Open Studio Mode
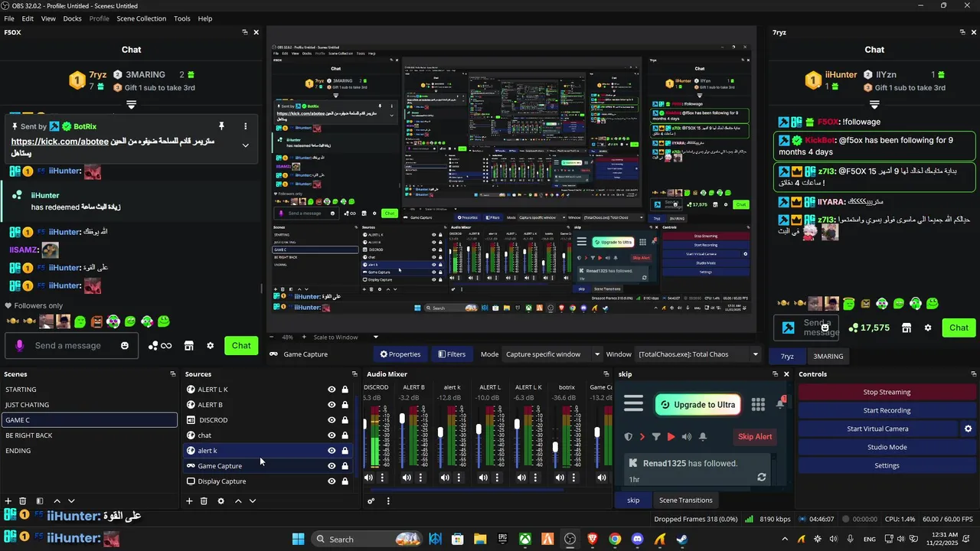Image resolution: width=980 pixels, height=551 pixels. (887, 447)
